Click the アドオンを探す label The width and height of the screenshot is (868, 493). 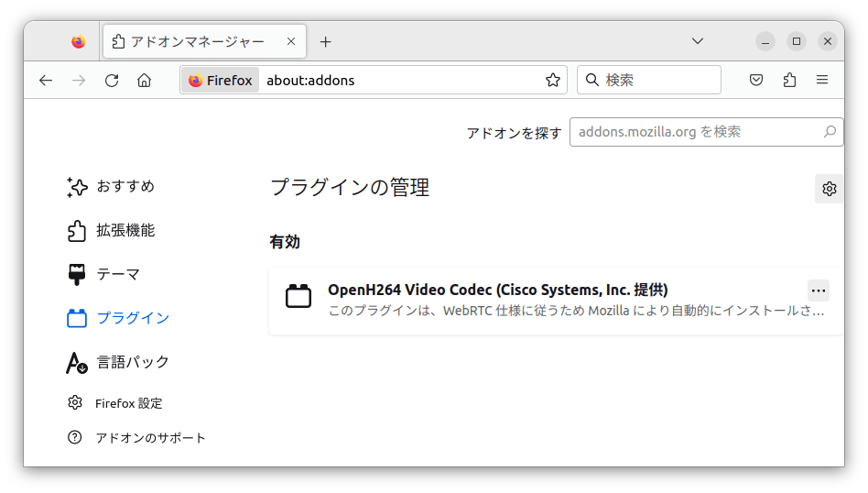[515, 133]
